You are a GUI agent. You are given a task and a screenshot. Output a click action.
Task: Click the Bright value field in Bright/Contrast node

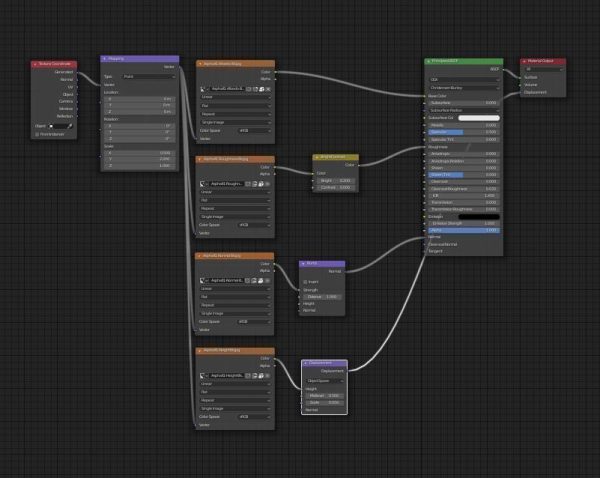point(336,181)
